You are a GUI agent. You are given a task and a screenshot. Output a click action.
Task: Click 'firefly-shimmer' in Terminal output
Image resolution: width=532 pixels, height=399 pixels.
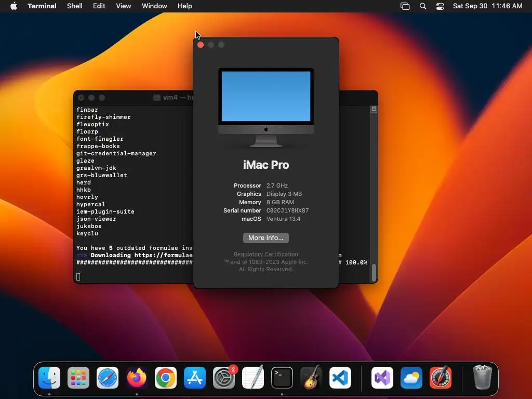click(103, 117)
